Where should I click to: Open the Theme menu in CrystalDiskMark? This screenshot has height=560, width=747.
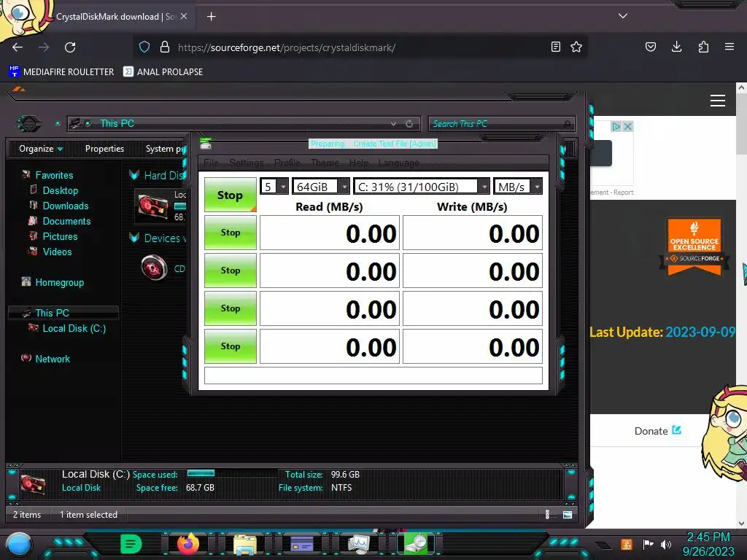[325, 163]
